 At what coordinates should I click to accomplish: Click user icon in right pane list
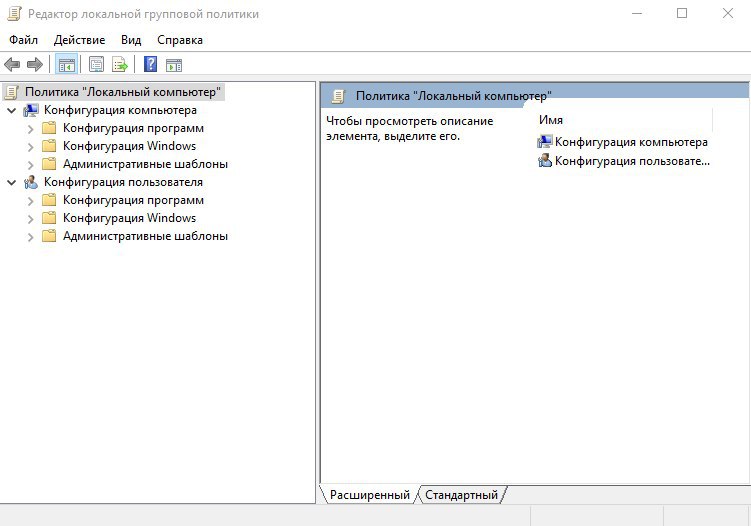tap(545, 160)
